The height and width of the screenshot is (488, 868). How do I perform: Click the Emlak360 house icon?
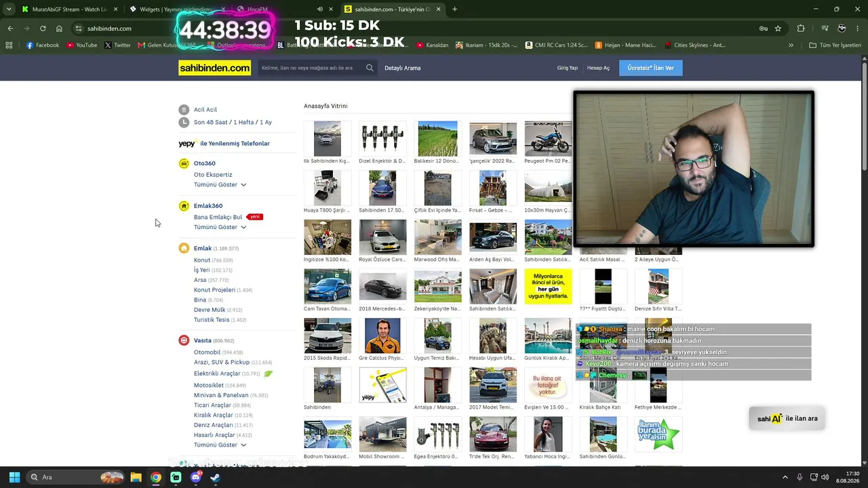184,205
